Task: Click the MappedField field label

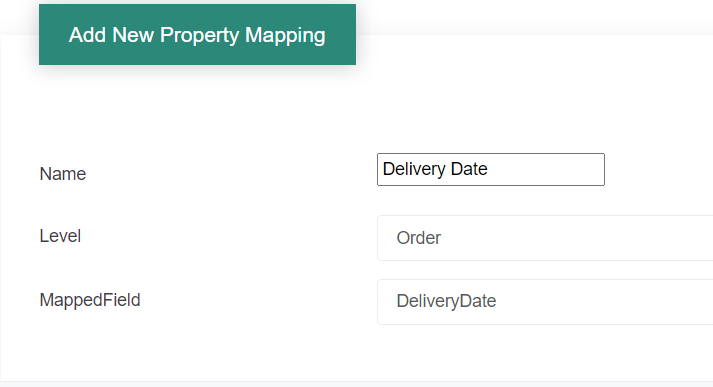Action: point(90,300)
